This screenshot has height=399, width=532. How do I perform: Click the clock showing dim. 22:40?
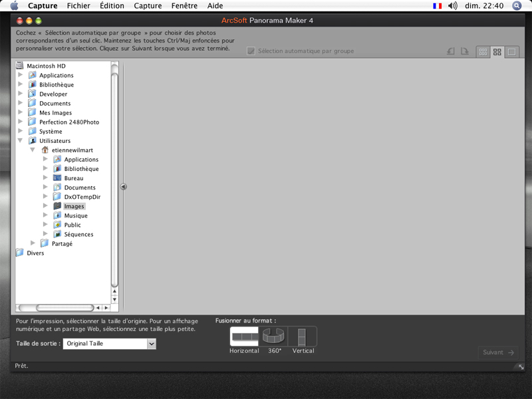click(x=484, y=6)
